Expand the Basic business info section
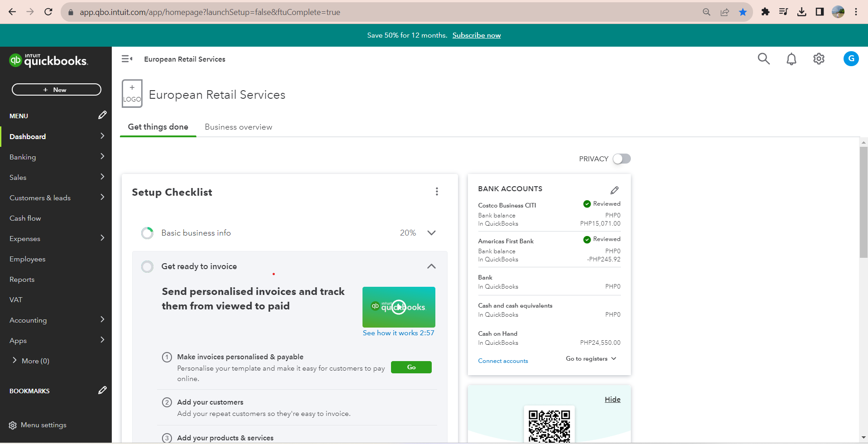Image resolution: width=868 pixels, height=444 pixels. click(431, 233)
